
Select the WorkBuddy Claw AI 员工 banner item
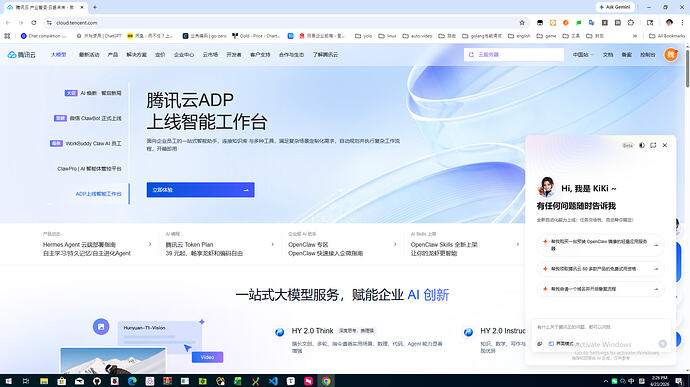click(86, 143)
